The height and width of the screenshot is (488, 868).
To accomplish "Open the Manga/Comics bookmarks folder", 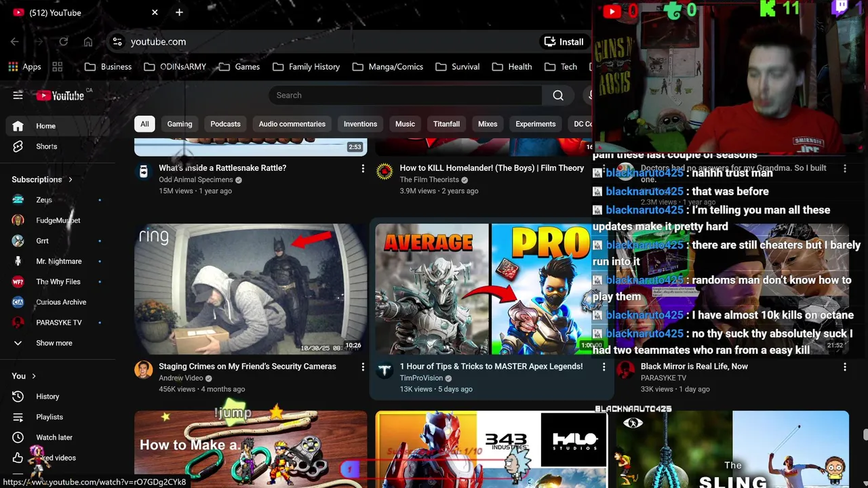I will (388, 67).
